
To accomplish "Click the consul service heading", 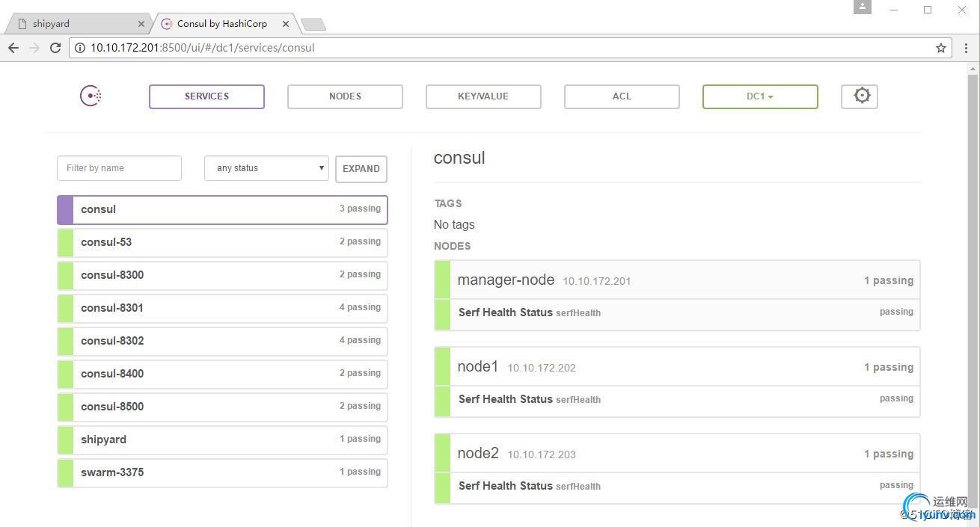I will click(x=459, y=158).
